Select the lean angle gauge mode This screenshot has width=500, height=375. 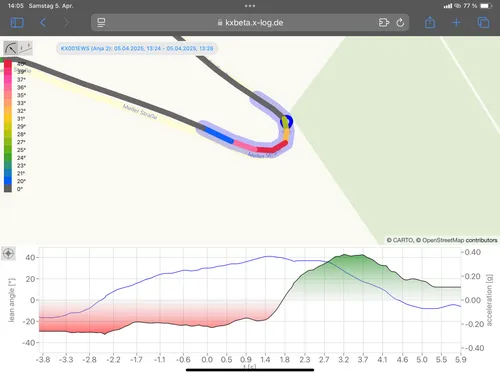(11, 48)
